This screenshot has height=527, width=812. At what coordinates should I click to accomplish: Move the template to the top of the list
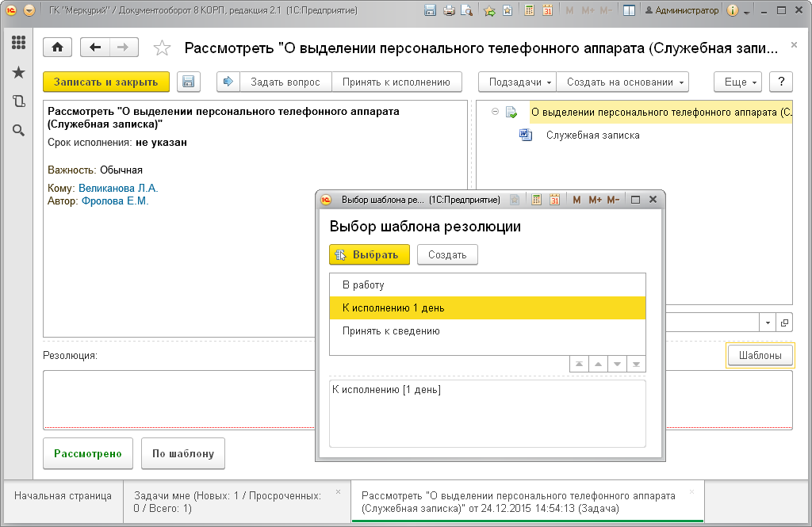pyautogui.click(x=579, y=365)
